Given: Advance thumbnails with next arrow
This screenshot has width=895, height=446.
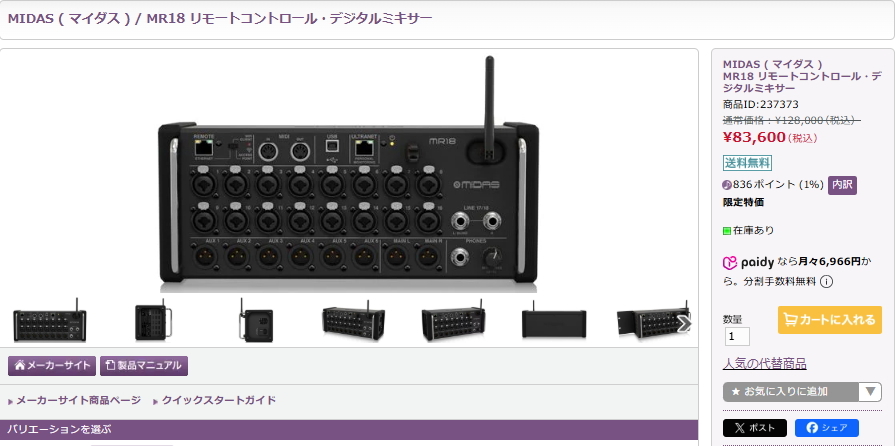Looking at the screenshot, I should 683,324.
